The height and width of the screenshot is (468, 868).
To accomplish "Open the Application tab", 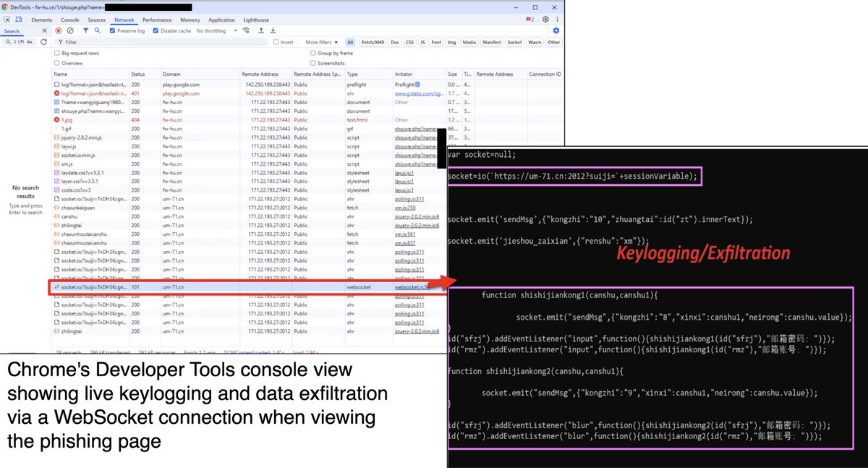I will coord(221,20).
